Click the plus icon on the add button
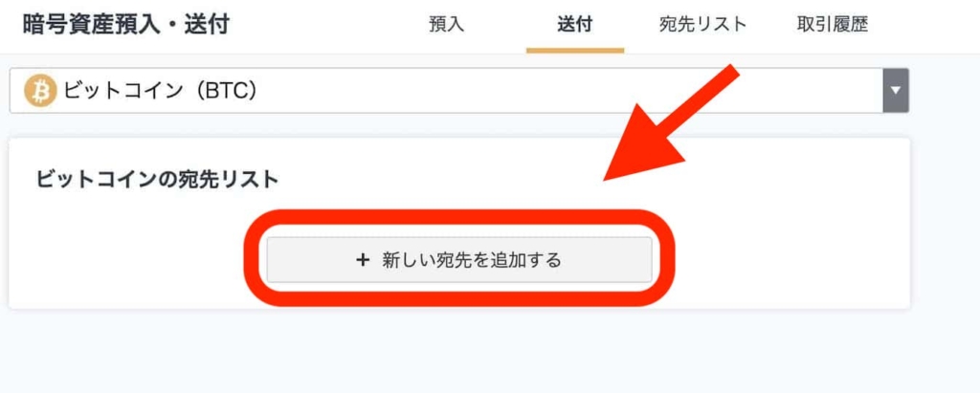 [363, 260]
